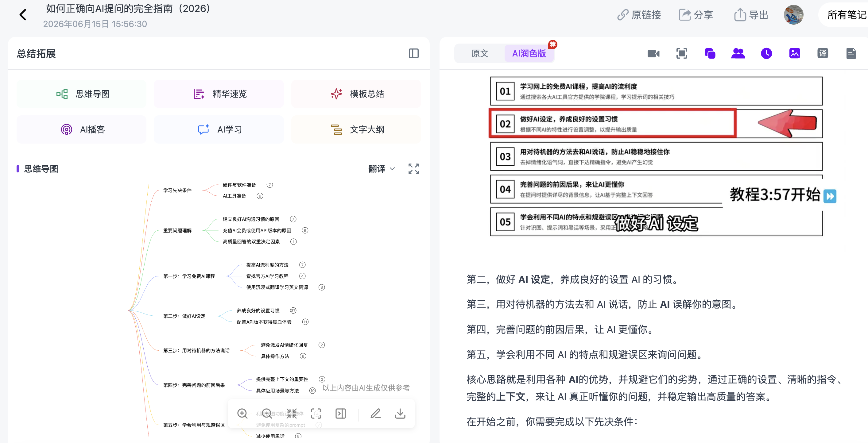Click the 分享 share button
Image resolution: width=868 pixels, height=443 pixels.
pyautogui.click(x=696, y=15)
